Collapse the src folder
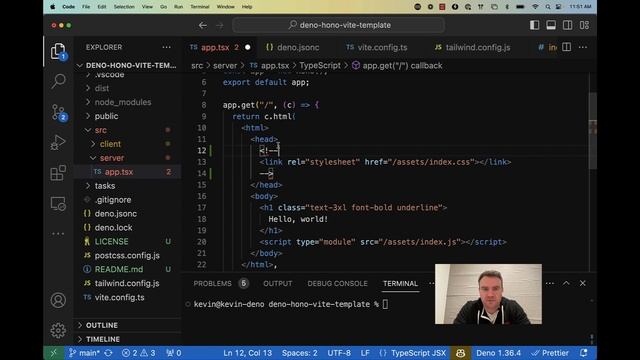 coord(127,130)
